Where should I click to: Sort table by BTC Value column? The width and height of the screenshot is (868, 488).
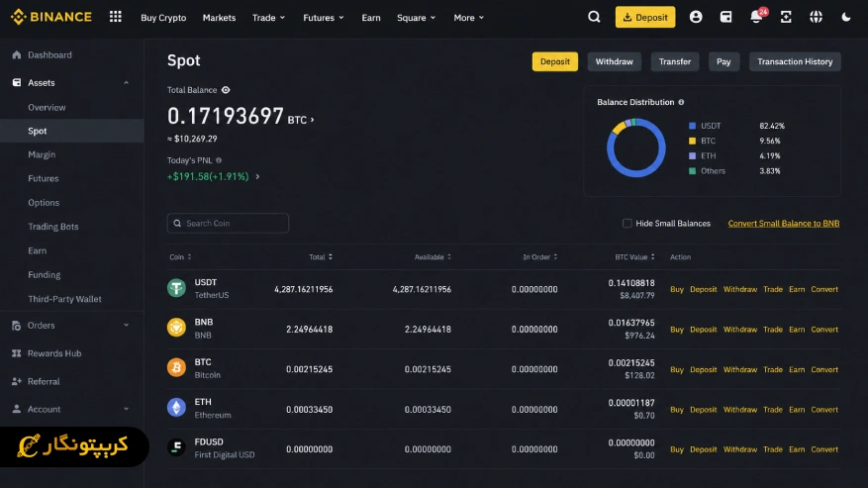click(635, 257)
